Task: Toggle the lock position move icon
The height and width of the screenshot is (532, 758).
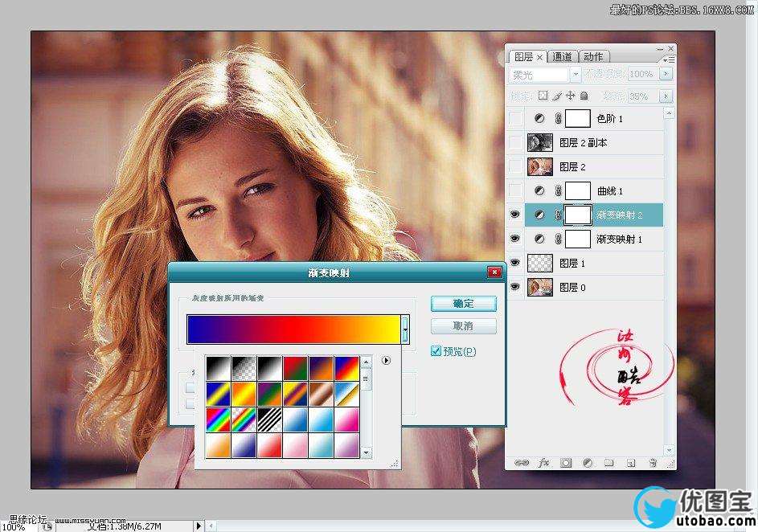Action: (571, 96)
